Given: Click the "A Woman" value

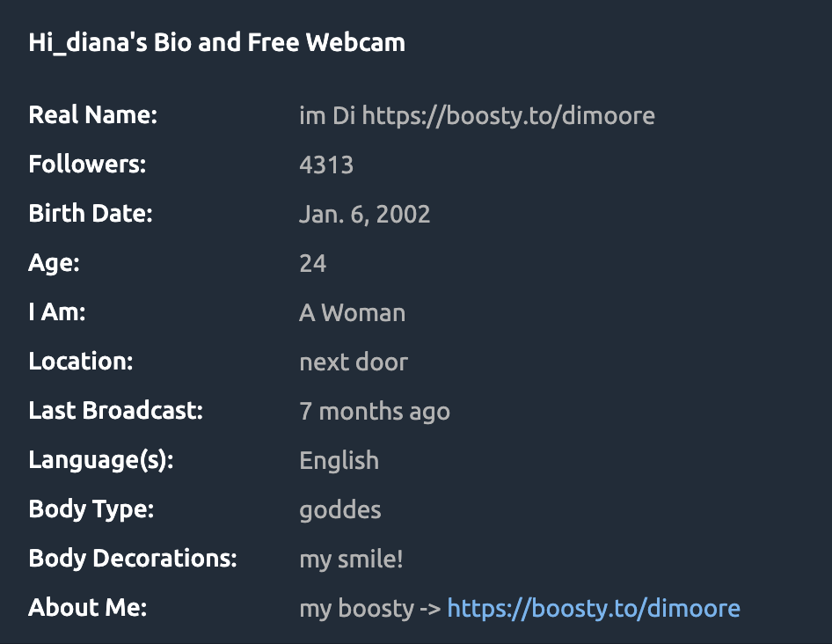Looking at the screenshot, I should (352, 312).
